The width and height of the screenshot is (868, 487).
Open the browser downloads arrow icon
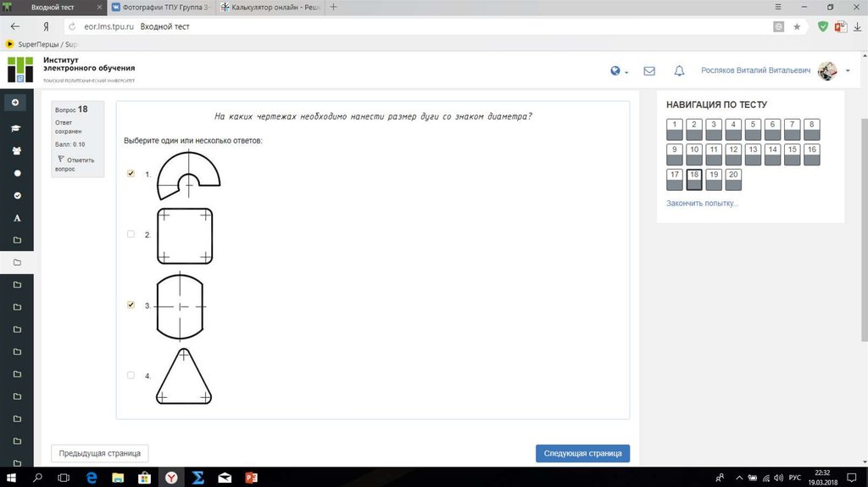tap(858, 26)
